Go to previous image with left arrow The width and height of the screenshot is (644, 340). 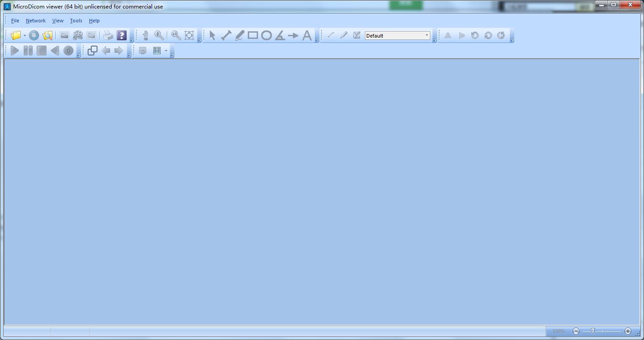tap(106, 51)
